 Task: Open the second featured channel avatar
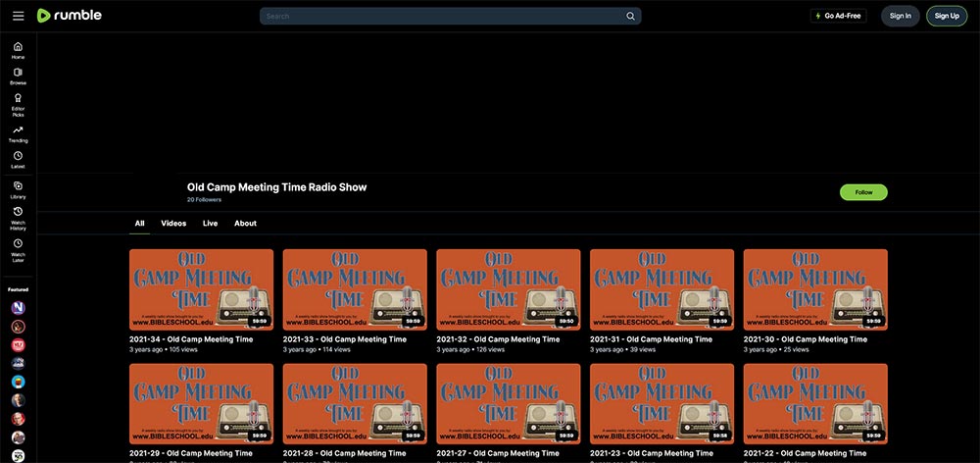pos(18,327)
